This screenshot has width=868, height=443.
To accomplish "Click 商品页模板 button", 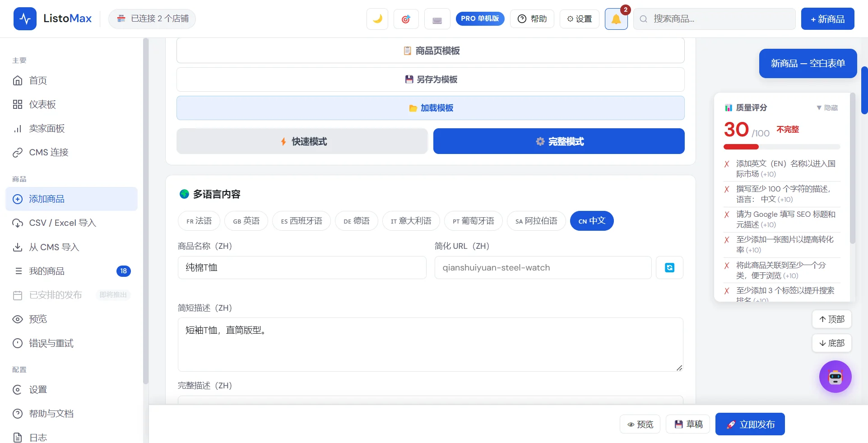I will click(431, 51).
